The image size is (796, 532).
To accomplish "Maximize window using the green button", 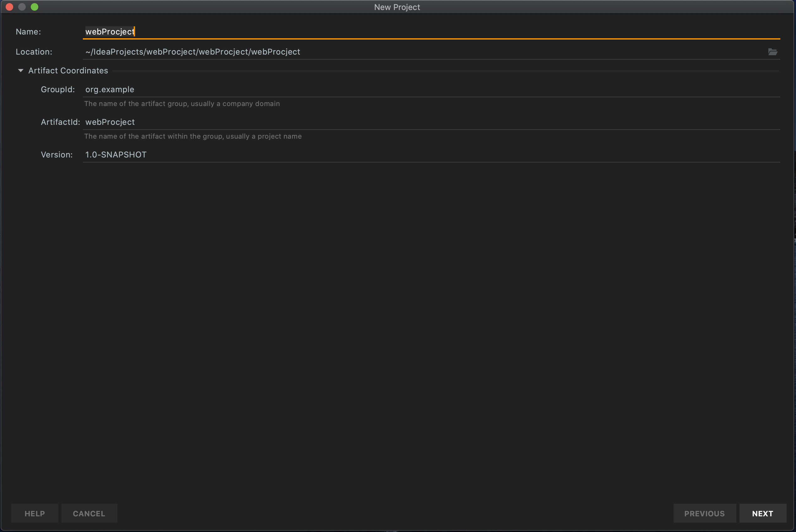I will [x=35, y=7].
